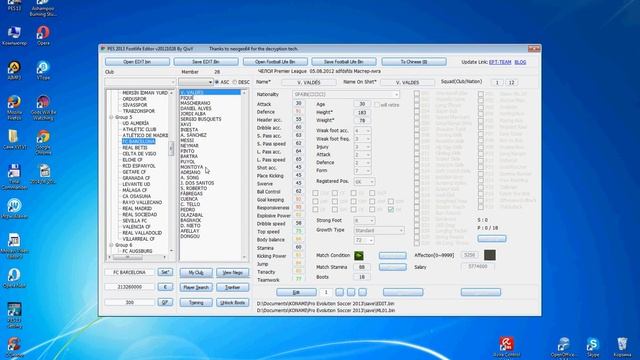Select the ASC sort radio button
The width and height of the screenshot is (640, 360).
217,82
